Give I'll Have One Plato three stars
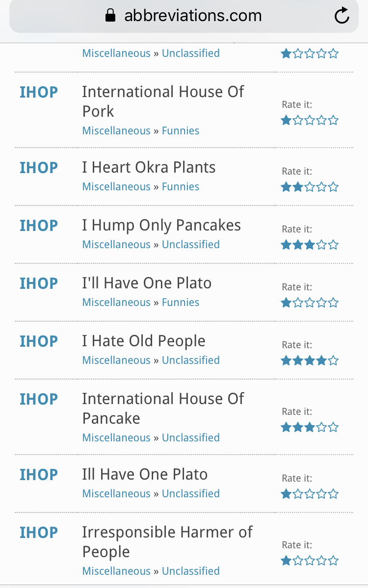Image resolution: width=368 pixels, height=588 pixels. pos(310,303)
